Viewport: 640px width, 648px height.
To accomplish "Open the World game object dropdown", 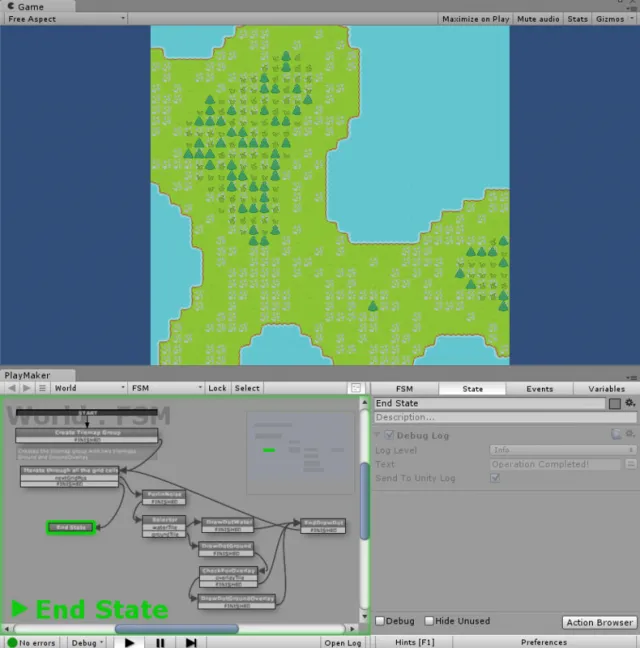I will [x=89, y=388].
